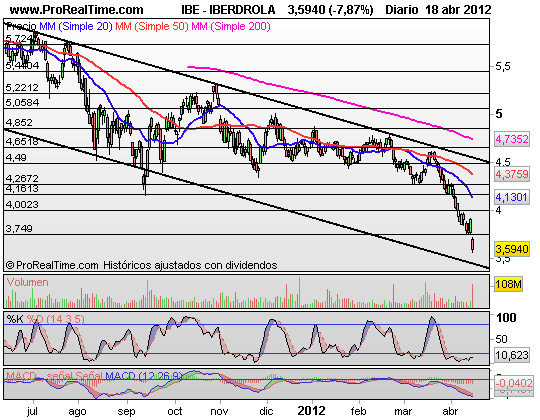Click the 100 stochastic axis tick
This screenshot has height=420, width=540.
506,317
